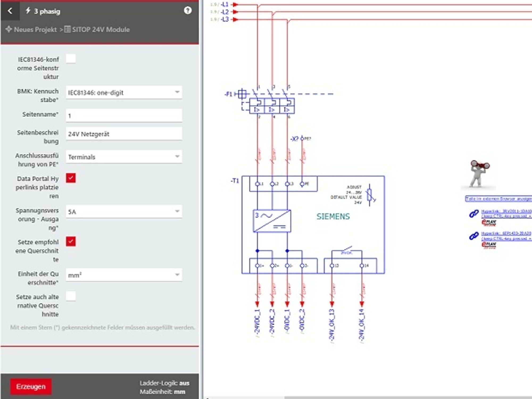
Task: Open Einheit der Querschnitte mm² dropdown
Action: pos(124,275)
